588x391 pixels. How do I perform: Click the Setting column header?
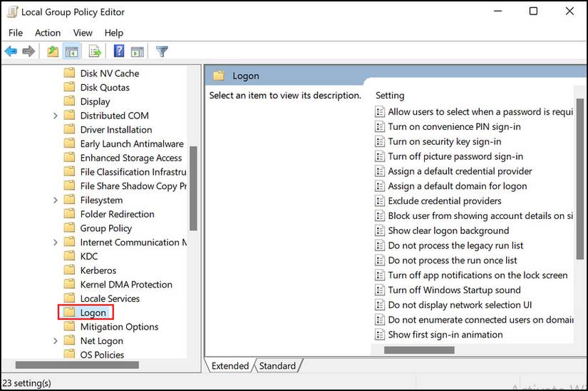point(390,96)
